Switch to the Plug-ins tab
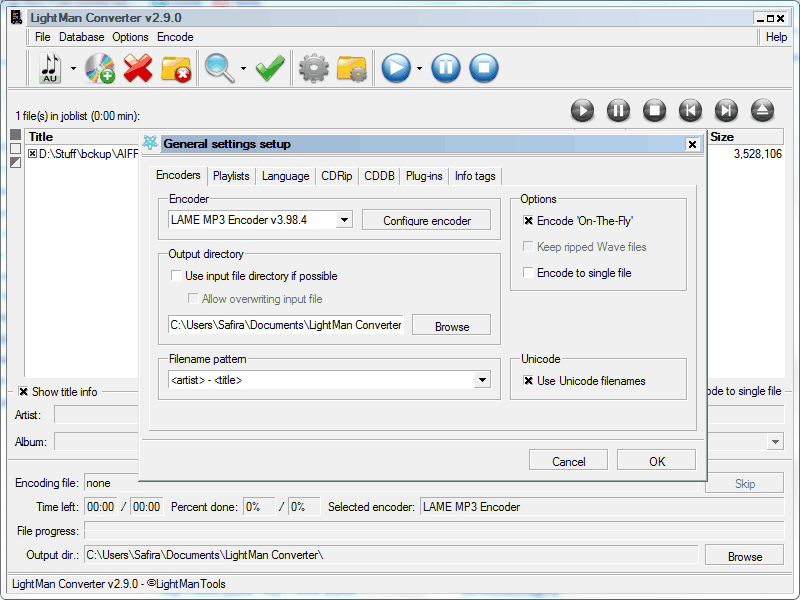The width and height of the screenshot is (800, 600). click(424, 177)
